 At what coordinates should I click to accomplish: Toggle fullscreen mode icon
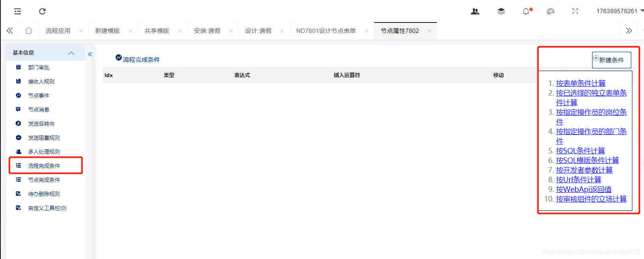point(575,11)
